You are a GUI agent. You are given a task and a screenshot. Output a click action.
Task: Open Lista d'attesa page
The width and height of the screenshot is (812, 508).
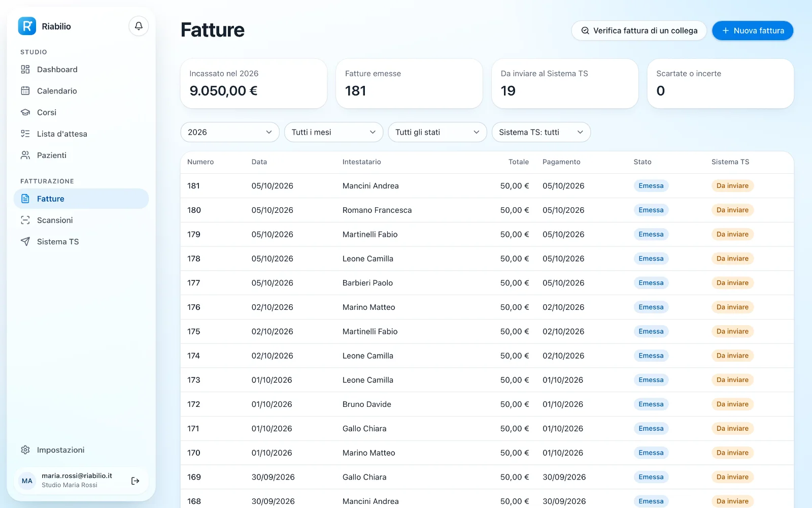tap(81, 134)
